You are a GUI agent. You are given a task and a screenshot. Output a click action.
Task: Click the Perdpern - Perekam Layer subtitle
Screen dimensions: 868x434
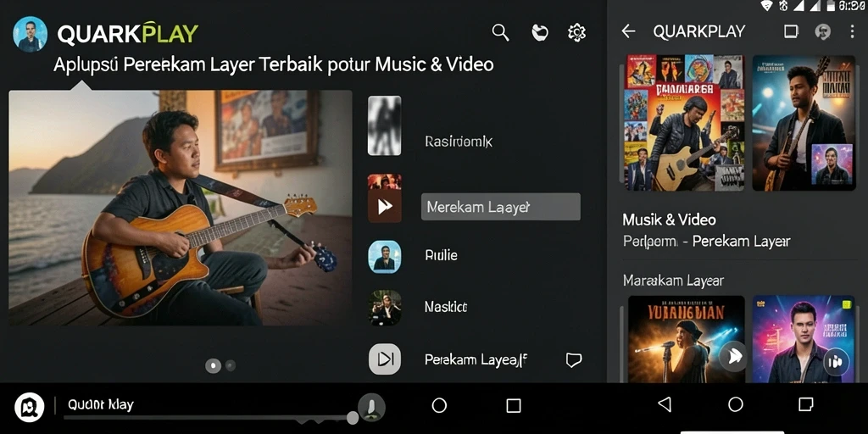(x=706, y=242)
